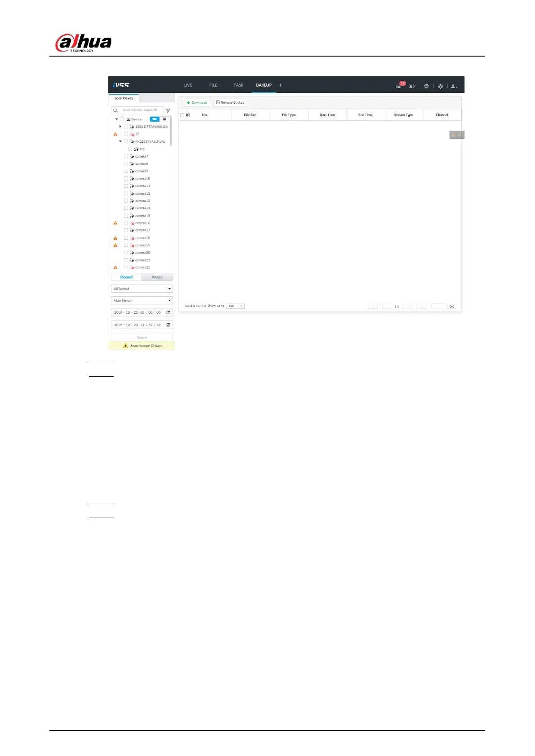Click warning triangle beside camera18
The height and width of the screenshot is (756, 535).
115,238
